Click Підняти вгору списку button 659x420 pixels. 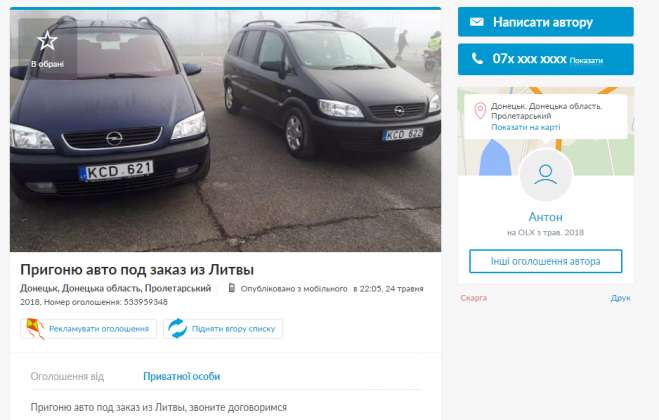click(x=223, y=328)
